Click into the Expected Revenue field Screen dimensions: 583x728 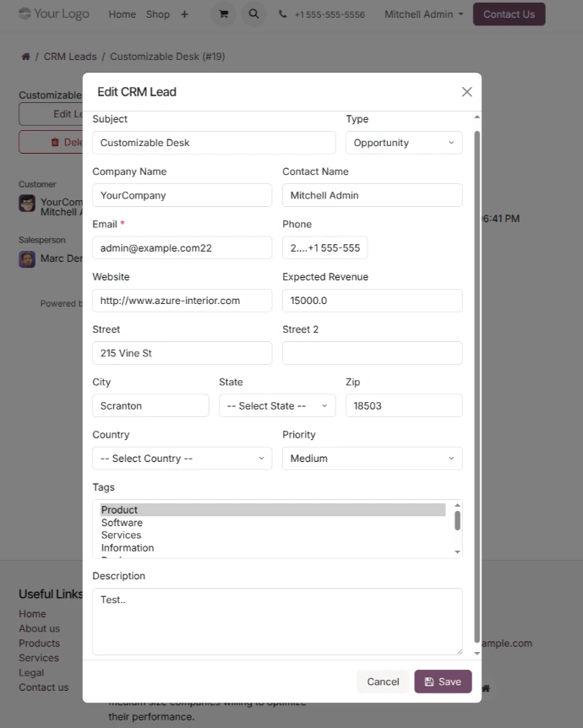pos(372,301)
